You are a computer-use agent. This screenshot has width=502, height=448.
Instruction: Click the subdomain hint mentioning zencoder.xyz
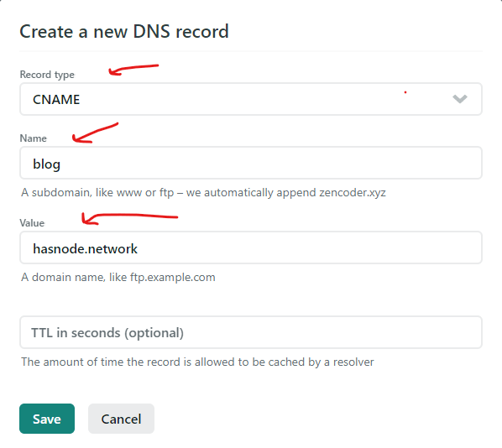tap(203, 193)
